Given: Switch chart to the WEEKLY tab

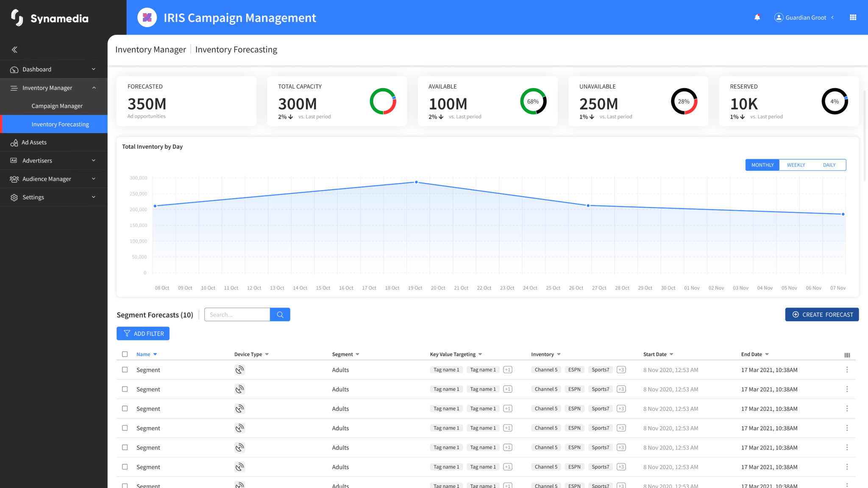Looking at the screenshot, I should click(796, 165).
